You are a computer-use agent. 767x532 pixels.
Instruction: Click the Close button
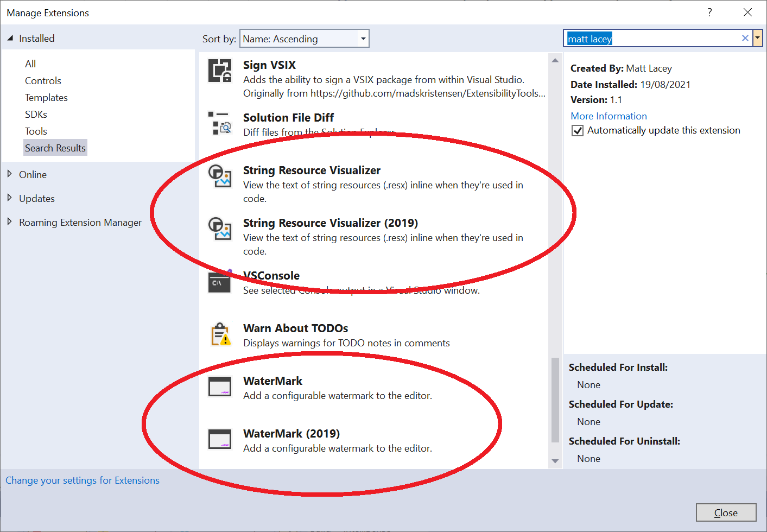[x=726, y=512]
